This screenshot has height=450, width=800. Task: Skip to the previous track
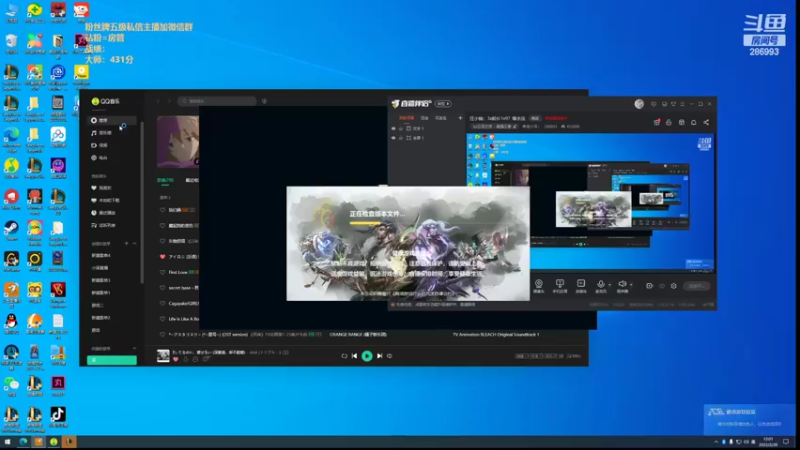(354, 356)
